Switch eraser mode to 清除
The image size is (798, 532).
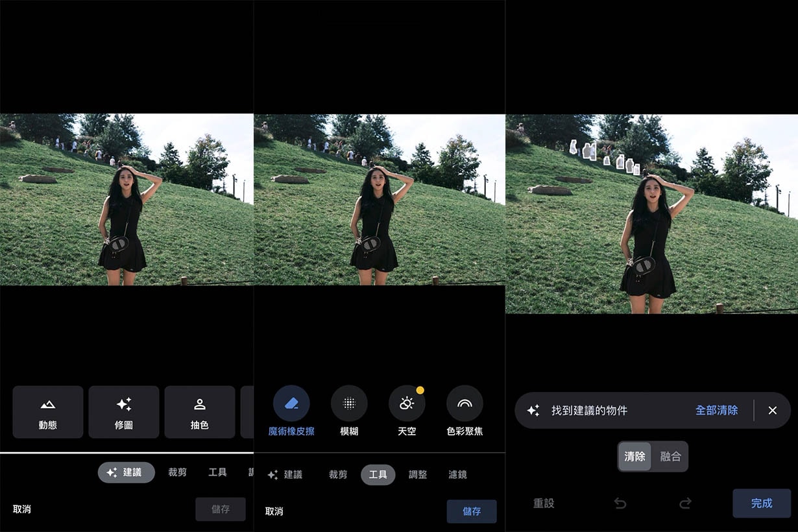(x=635, y=456)
